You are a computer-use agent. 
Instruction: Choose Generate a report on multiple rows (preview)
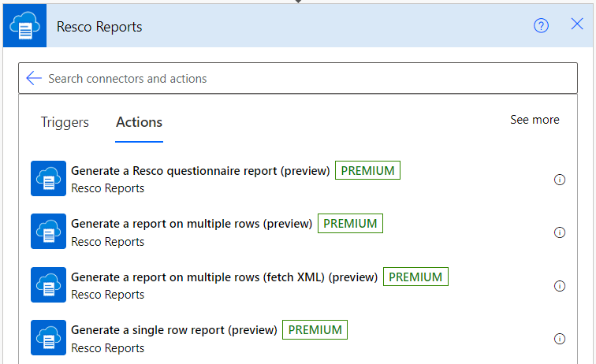[192, 224]
